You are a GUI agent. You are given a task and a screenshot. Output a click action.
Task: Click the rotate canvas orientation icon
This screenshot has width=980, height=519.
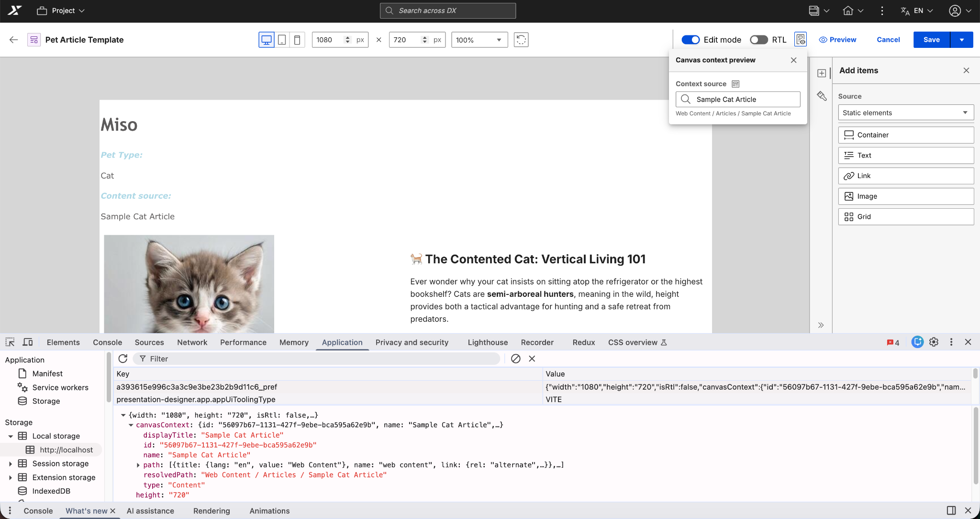coord(521,40)
